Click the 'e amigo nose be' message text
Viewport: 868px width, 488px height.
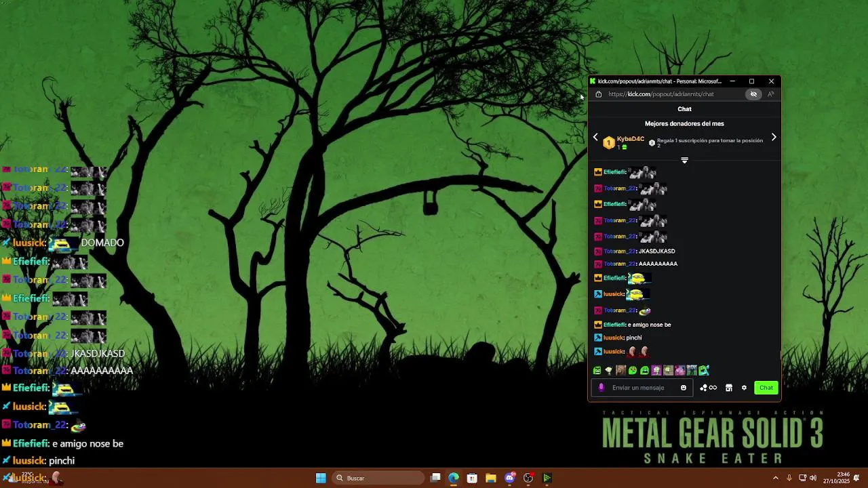[x=650, y=325]
